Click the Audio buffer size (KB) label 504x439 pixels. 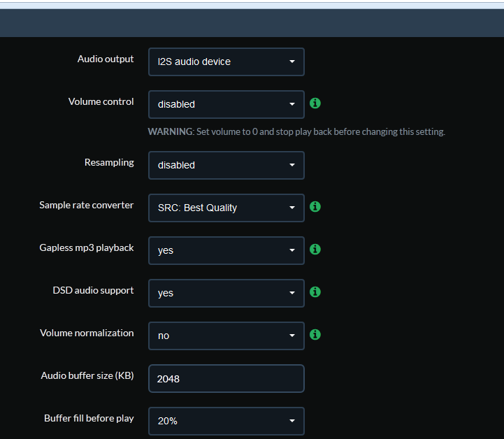[x=87, y=375]
